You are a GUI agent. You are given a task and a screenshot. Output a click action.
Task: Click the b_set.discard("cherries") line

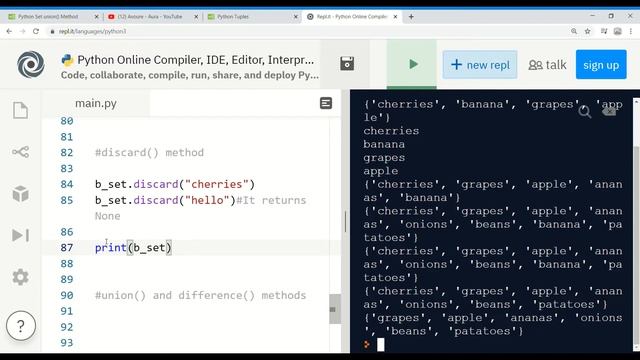[175, 184]
